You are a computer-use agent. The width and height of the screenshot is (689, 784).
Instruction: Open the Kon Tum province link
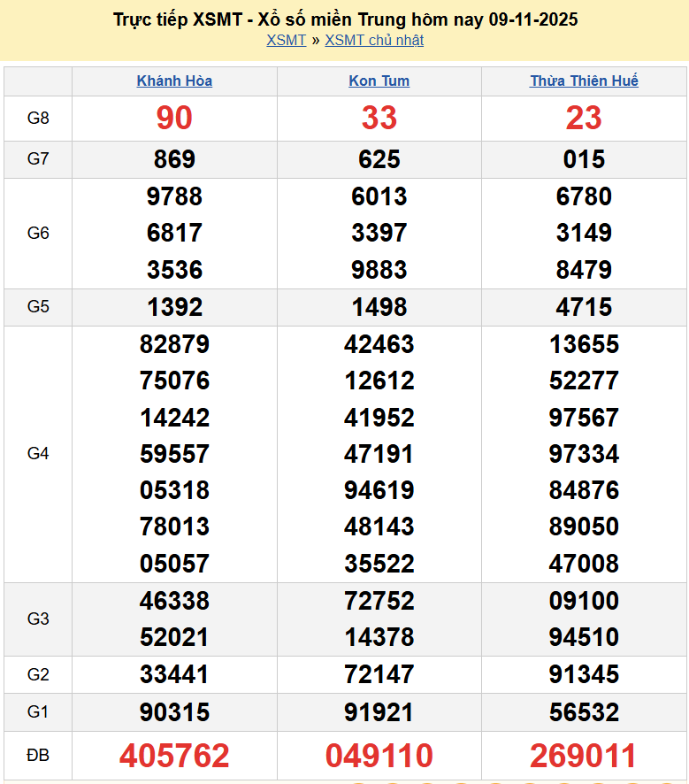point(379,81)
